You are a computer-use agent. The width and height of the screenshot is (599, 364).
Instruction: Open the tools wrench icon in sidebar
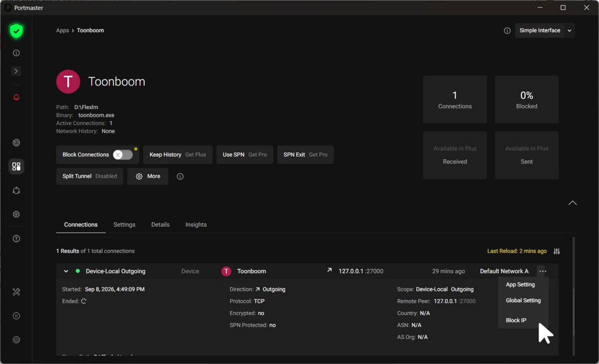16,292
